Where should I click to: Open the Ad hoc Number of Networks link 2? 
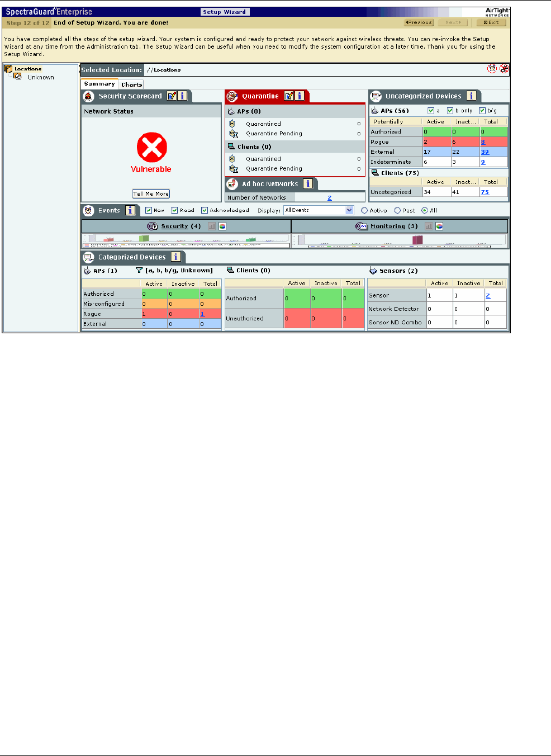[330, 197]
